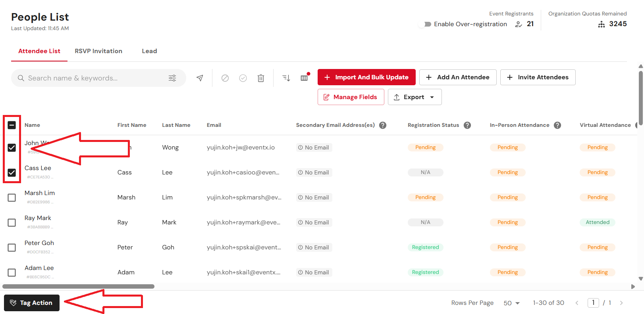Check the Adam Lee row checkbox
The width and height of the screenshot is (644, 314).
(12, 272)
